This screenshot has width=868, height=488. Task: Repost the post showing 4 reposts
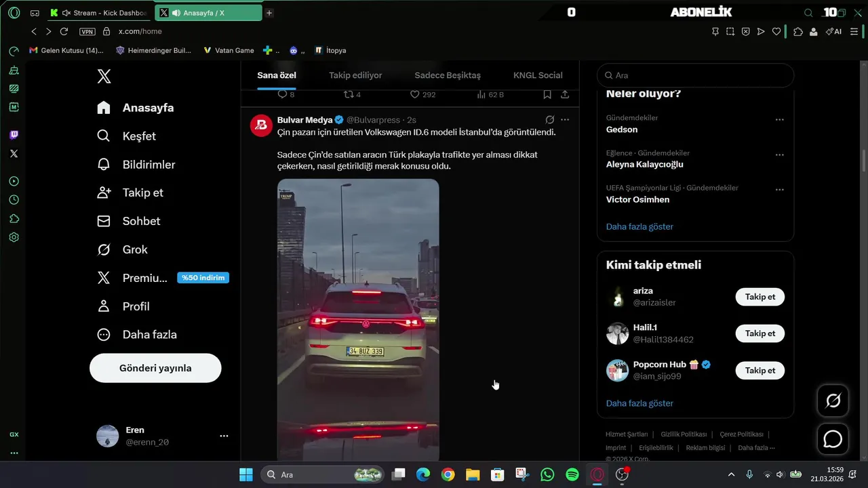[352, 95]
